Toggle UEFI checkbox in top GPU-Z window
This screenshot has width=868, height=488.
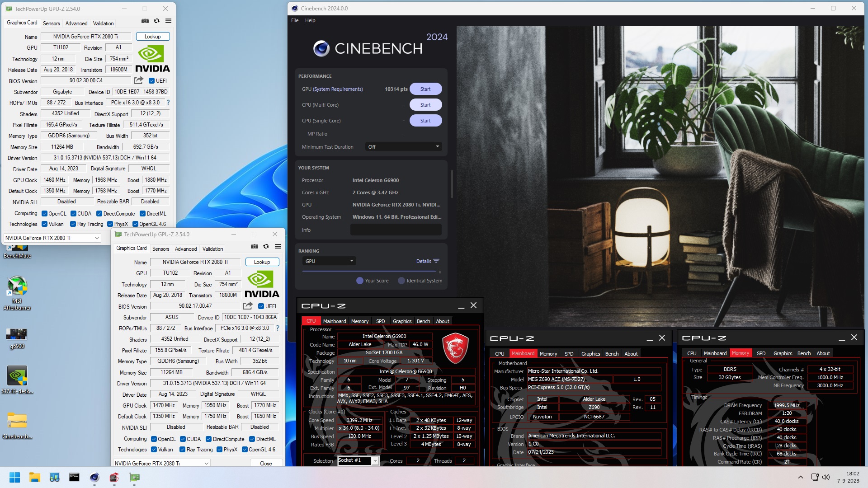152,81
